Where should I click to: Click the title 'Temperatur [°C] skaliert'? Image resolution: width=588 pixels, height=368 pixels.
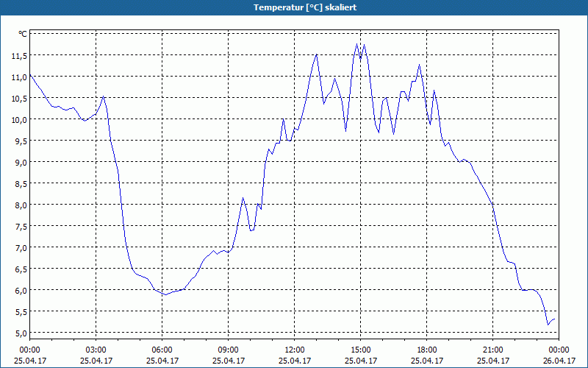coord(305,7)
